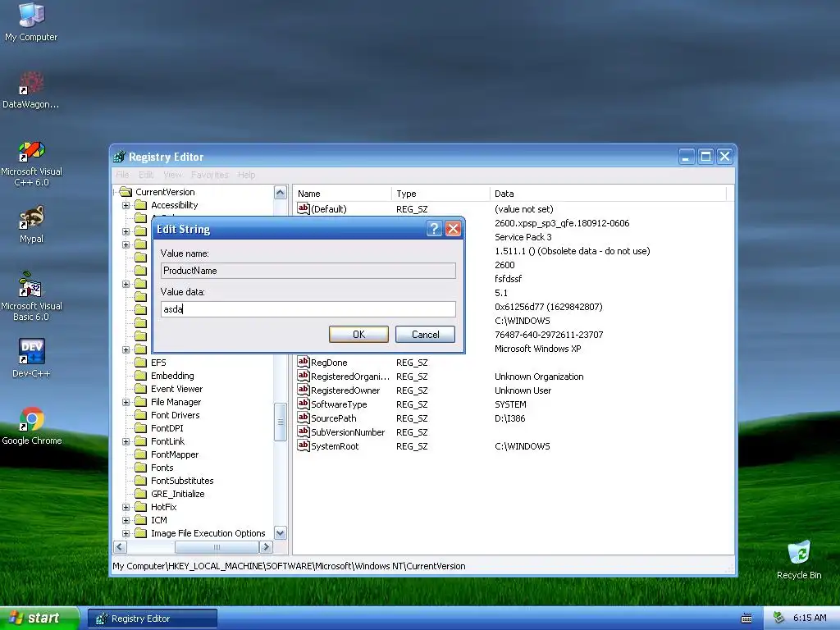This screenshot has height=630, width=840.
Task: Cancel the Edit String dialog
Action: coord(426,335)
